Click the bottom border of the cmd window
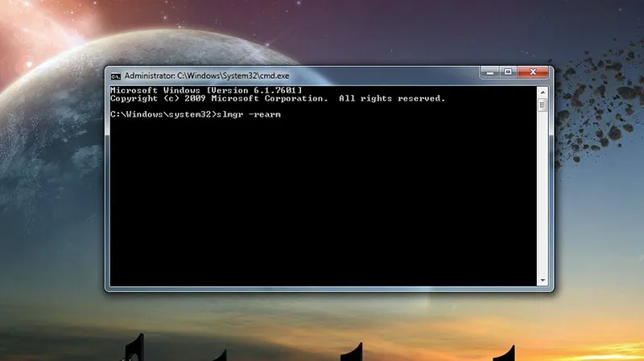644x361 pixels. (322, 289)
